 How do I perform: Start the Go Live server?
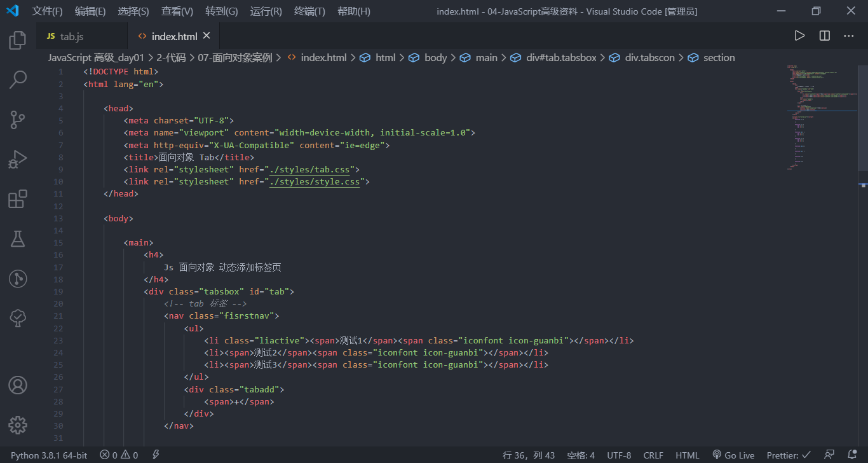733,455
